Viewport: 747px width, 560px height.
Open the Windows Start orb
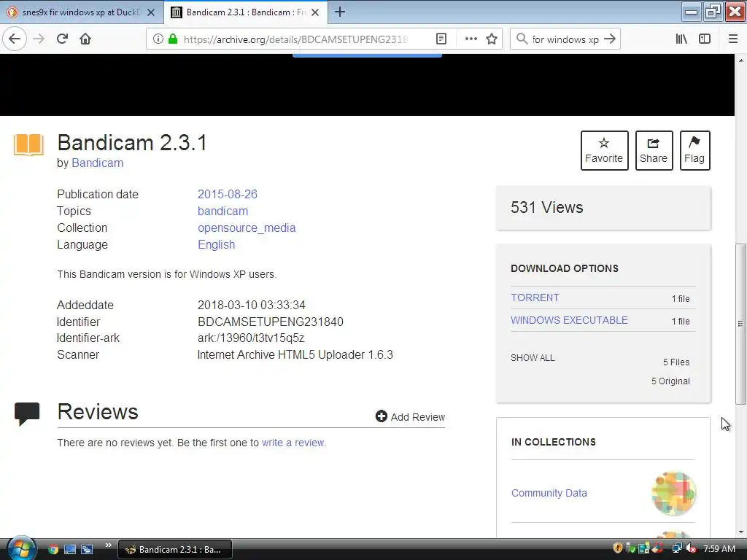[x=21, y=548]
